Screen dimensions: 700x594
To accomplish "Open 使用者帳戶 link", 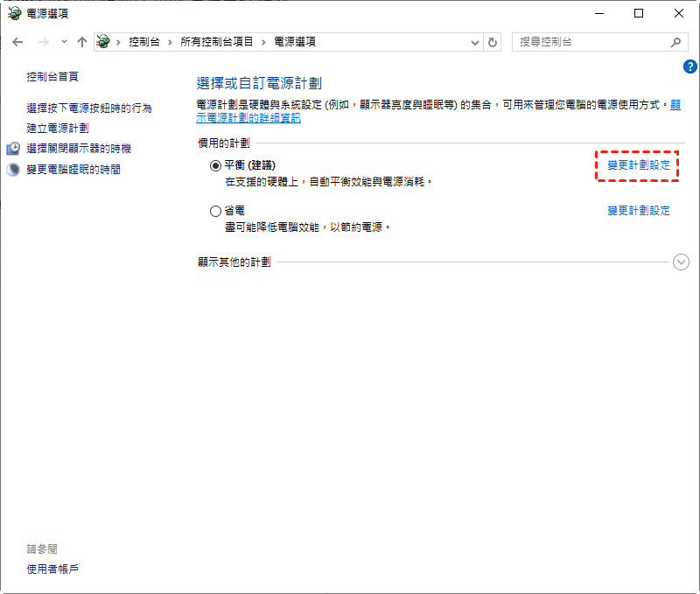I will (52, 570).
